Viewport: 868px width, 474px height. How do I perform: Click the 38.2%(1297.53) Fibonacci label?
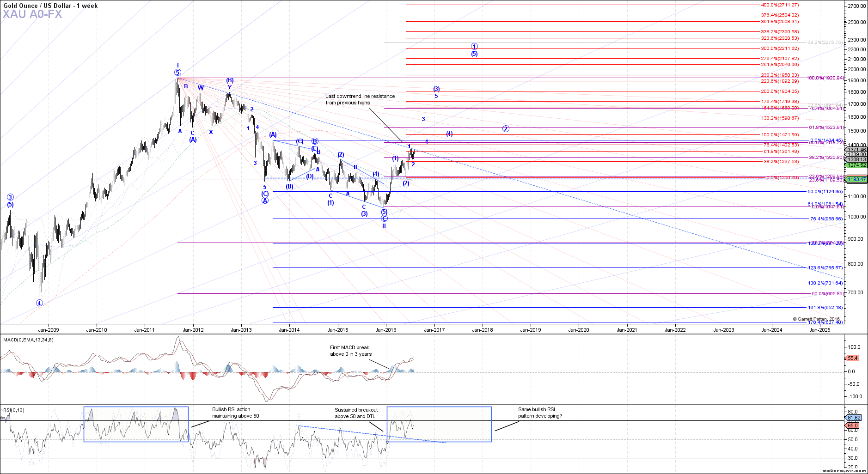(781, 162)
